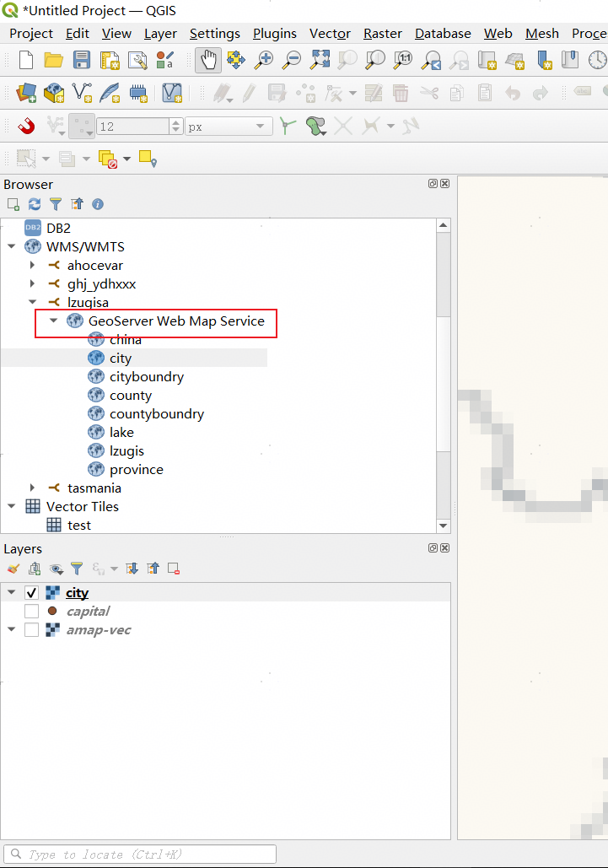This screenshot has width=608, height=868.
Task: Click Remove Layer icon in Layers panel
Action: click(x=173, y=569)
